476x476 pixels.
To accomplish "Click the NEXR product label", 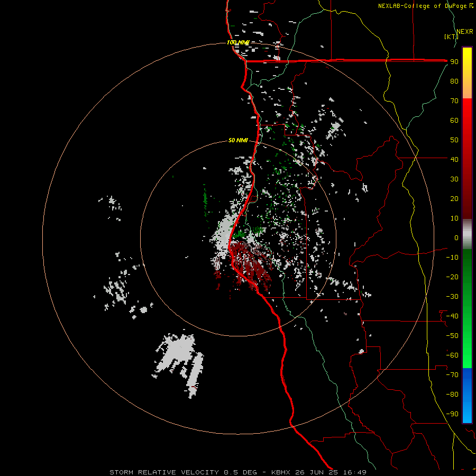I will click(x=465, y=32).
